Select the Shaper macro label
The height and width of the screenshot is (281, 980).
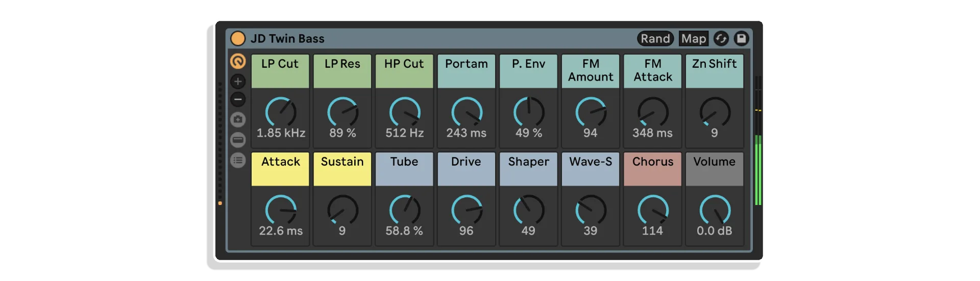[x=529, y=169]
